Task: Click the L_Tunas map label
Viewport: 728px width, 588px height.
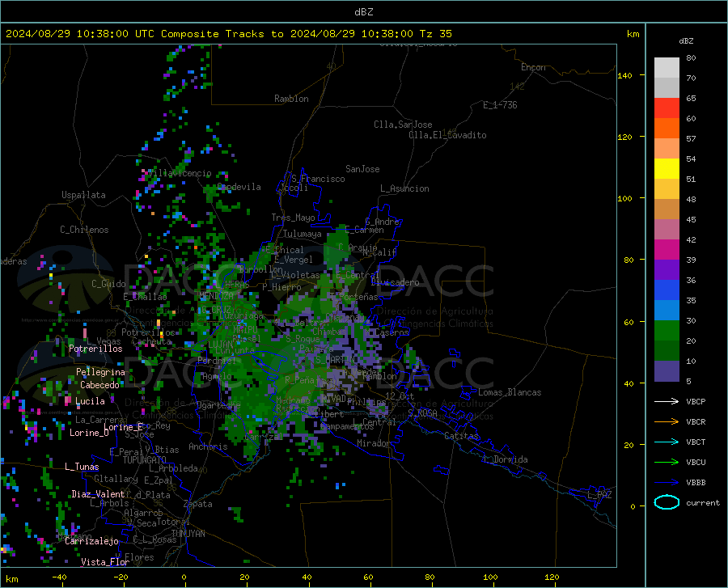Action: tap(82, 467)
